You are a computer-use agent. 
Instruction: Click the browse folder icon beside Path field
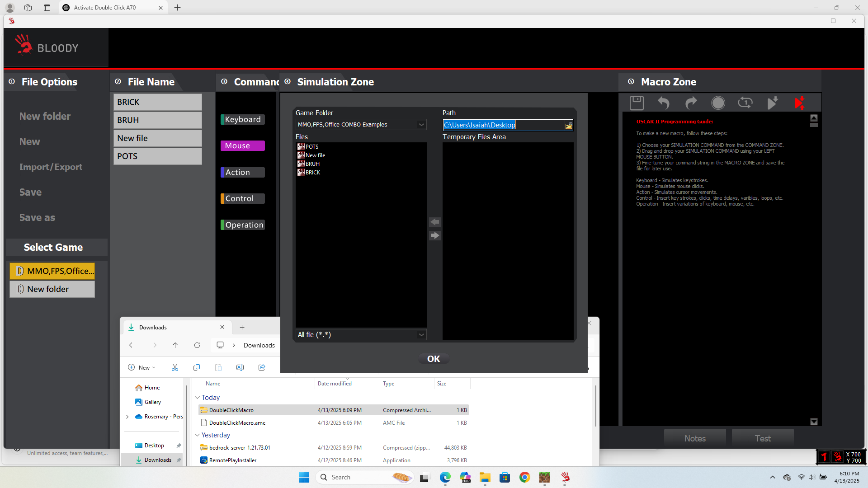click(x=569, y=126)
